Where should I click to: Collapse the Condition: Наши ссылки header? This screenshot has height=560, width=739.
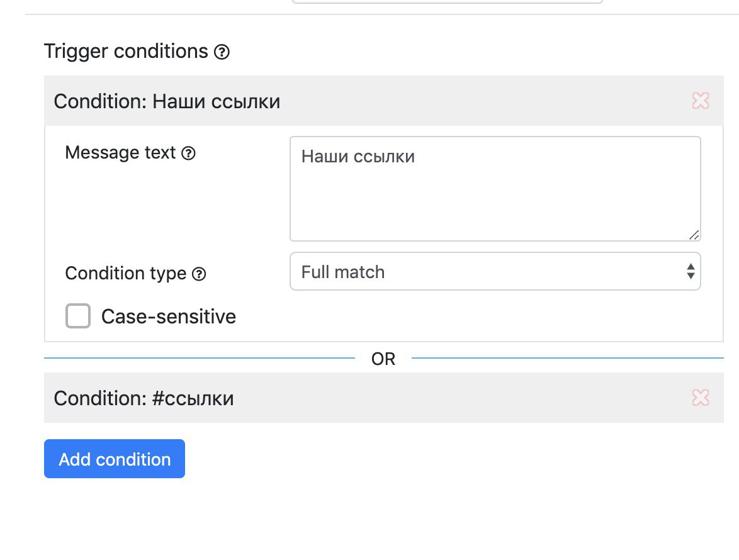click(383, 101)
